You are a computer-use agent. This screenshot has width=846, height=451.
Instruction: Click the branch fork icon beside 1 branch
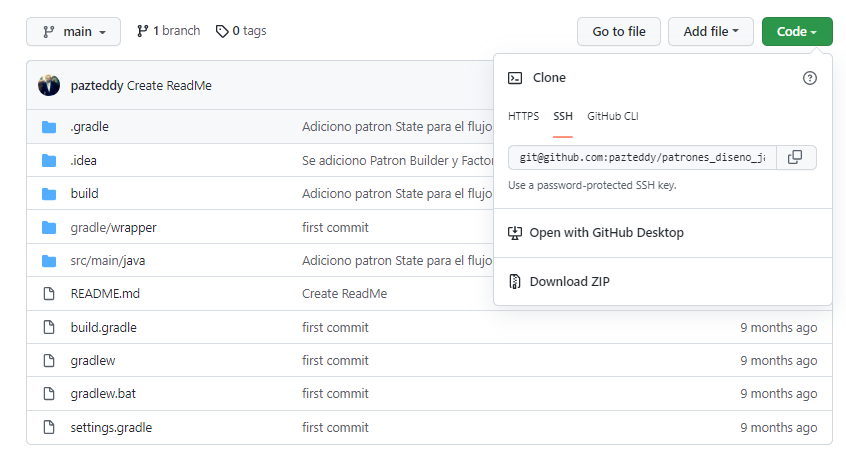[142, 31]
